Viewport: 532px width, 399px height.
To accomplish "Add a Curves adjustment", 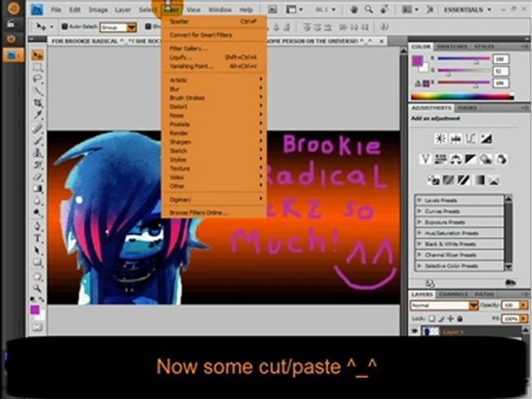I will [x=470, y=139].
